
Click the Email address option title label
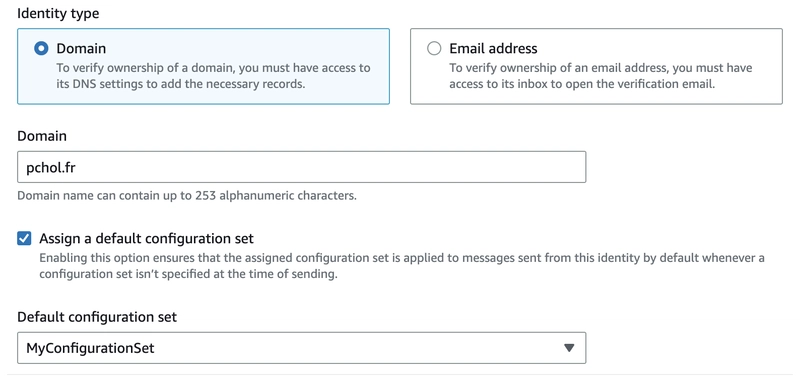493,48
